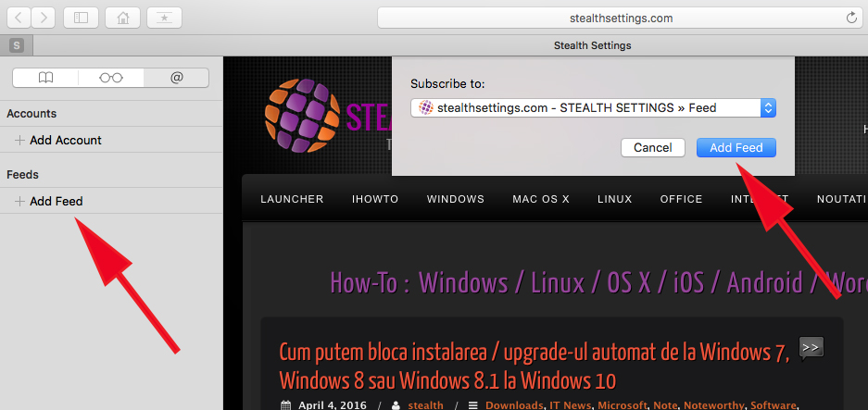Open the OFFICE menu item
This screenshot has width=868, height=410.
(681, 199)
